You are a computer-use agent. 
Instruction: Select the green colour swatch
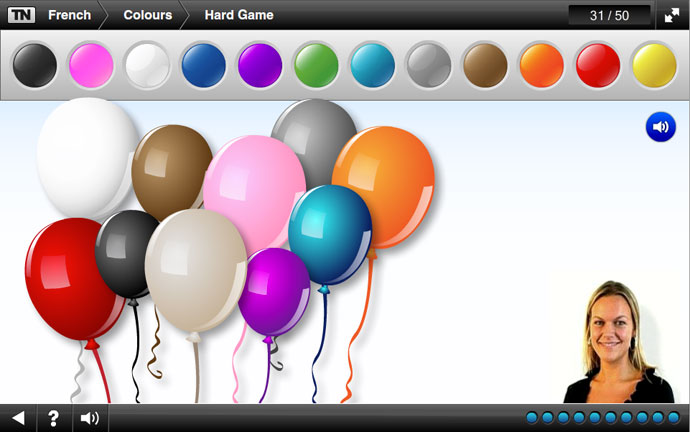pyautogui.click(x=316, y=65)
